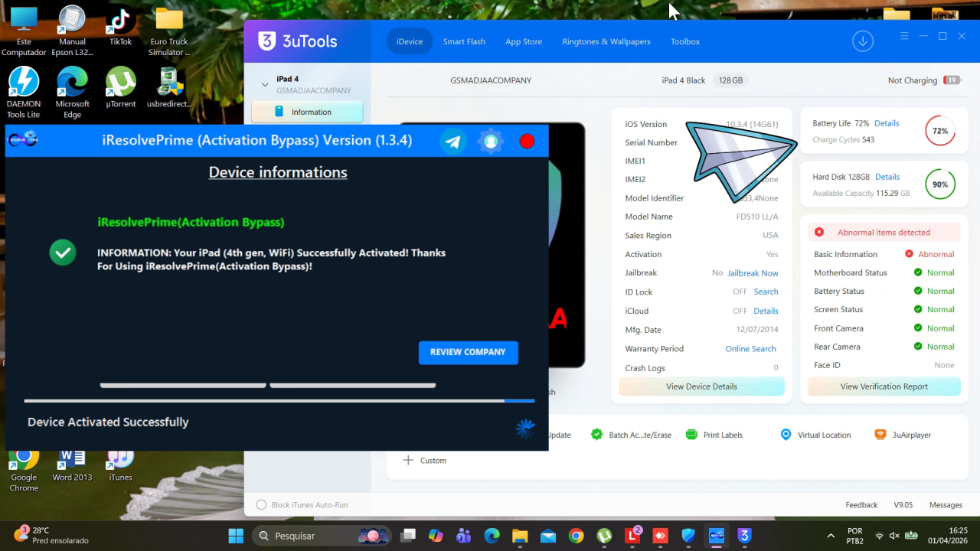This screenshot has height=551, width=980.
Task: Click View Verification Report button
Action: (x=884, y=386)
